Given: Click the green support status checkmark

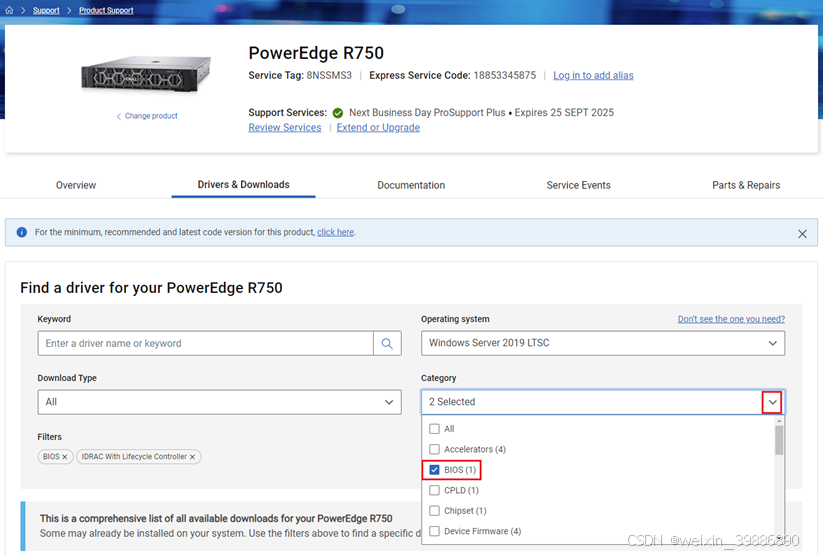Looking at the screenshot, I should [338, 113].
